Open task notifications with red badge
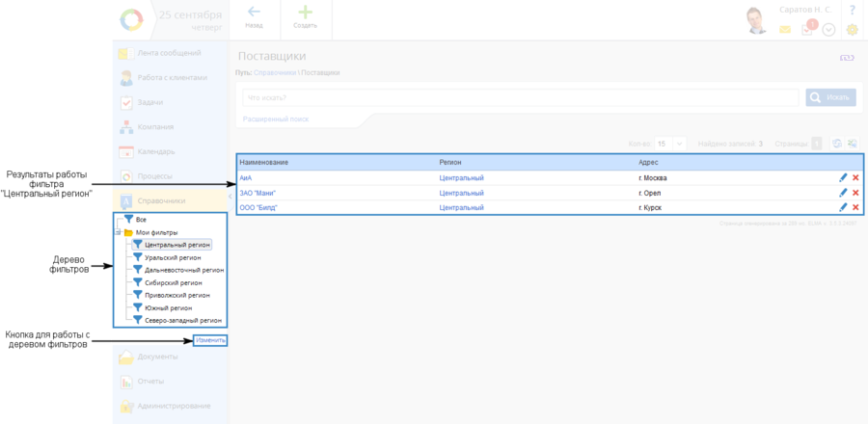 pyautogui.click(x=808, y=29)
